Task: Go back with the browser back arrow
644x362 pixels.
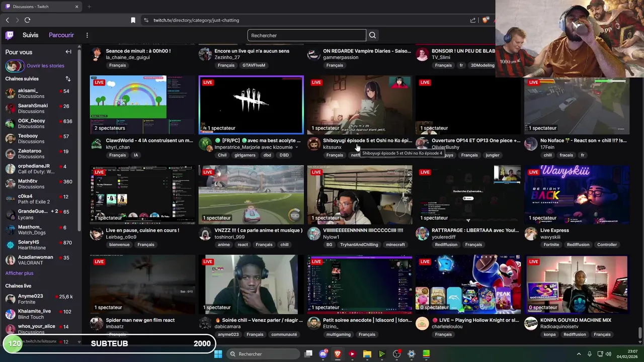Action: pos(7,20)
